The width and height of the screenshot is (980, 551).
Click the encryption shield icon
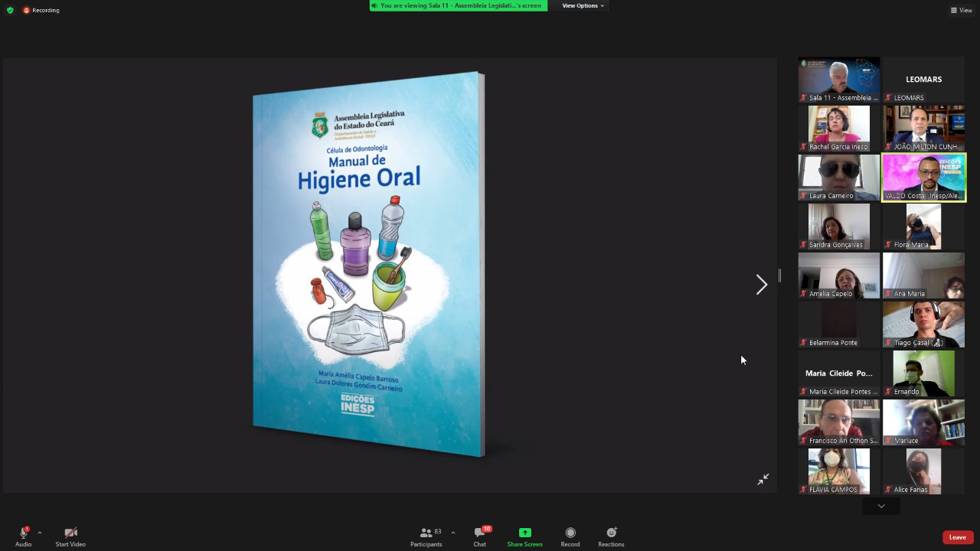coord(10,10)
